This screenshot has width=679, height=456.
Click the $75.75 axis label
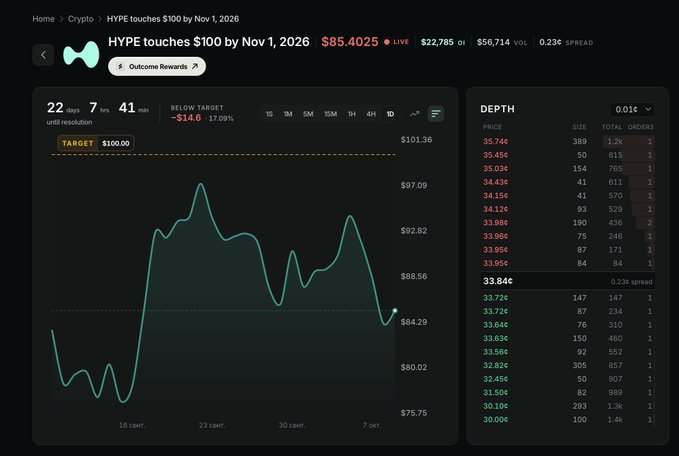414,413
